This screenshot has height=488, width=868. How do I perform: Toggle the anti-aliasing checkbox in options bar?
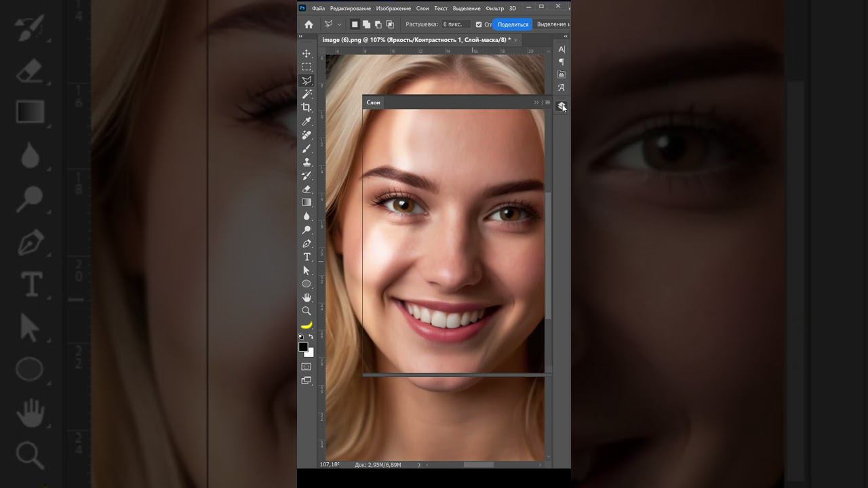479,24
